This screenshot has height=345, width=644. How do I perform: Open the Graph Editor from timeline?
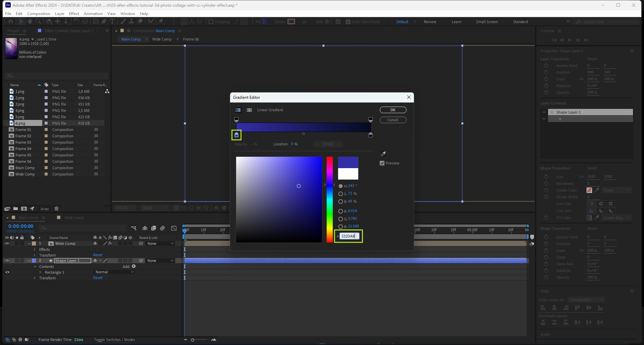click(x=174, y=228)
